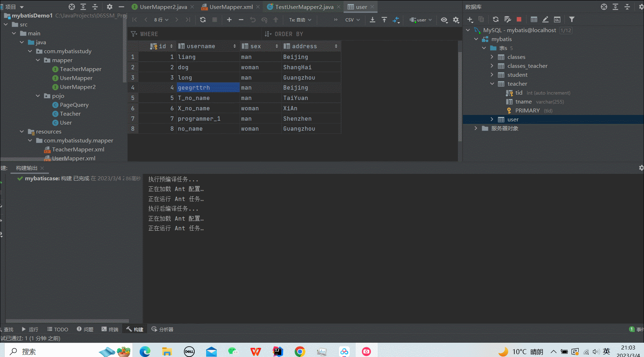Collapse the pojo package in project tree
This screenshot has height=357, width=644.
38,96
